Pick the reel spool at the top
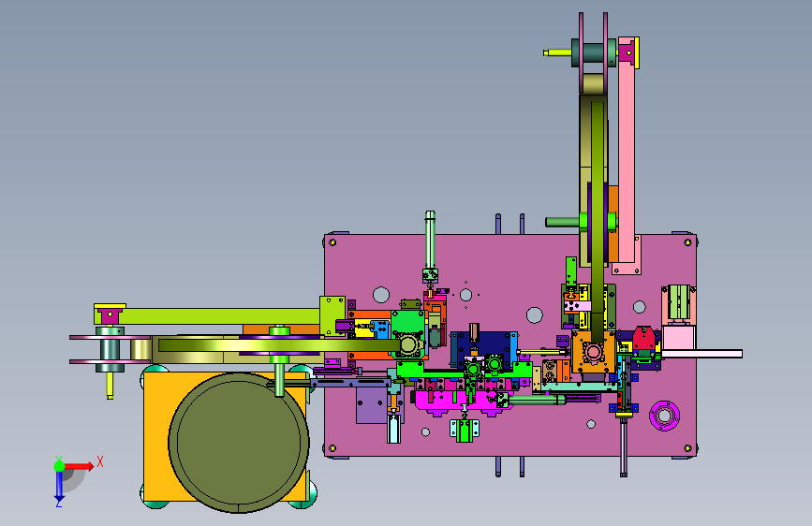 click(x=594, y=52)
